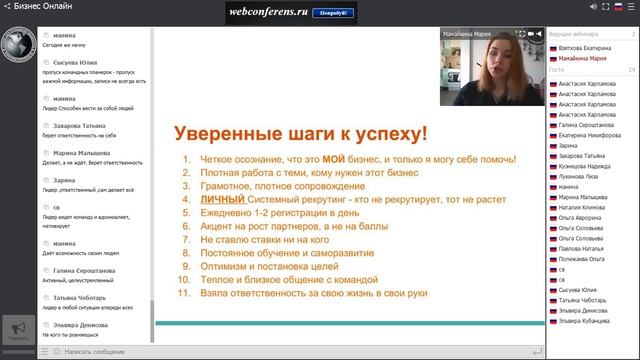
Task: Click flag icon next to Вяткова Екатерина
Action: pyautogui.click(x=553, y=49)
